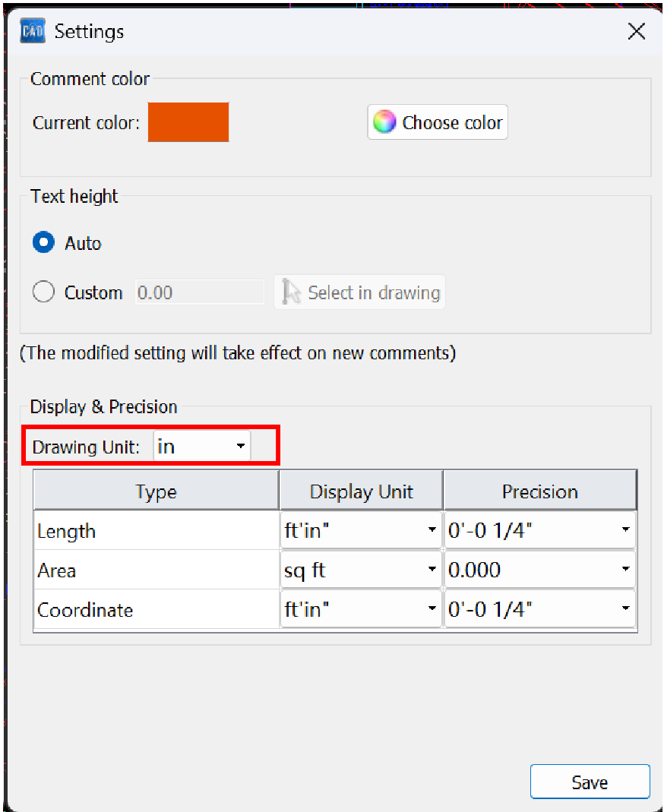The width and height of the screenshot is (664, 812).
Task: Open the Length precision dropdown
Action: tap(539, 530)
